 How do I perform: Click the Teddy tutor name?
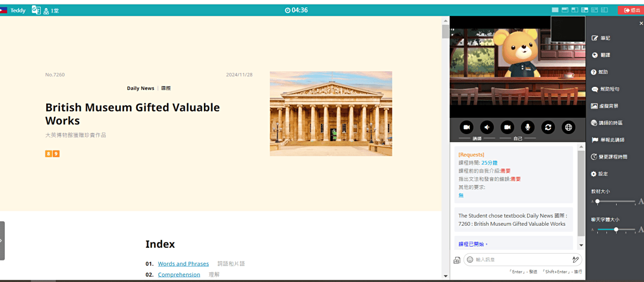18,11
